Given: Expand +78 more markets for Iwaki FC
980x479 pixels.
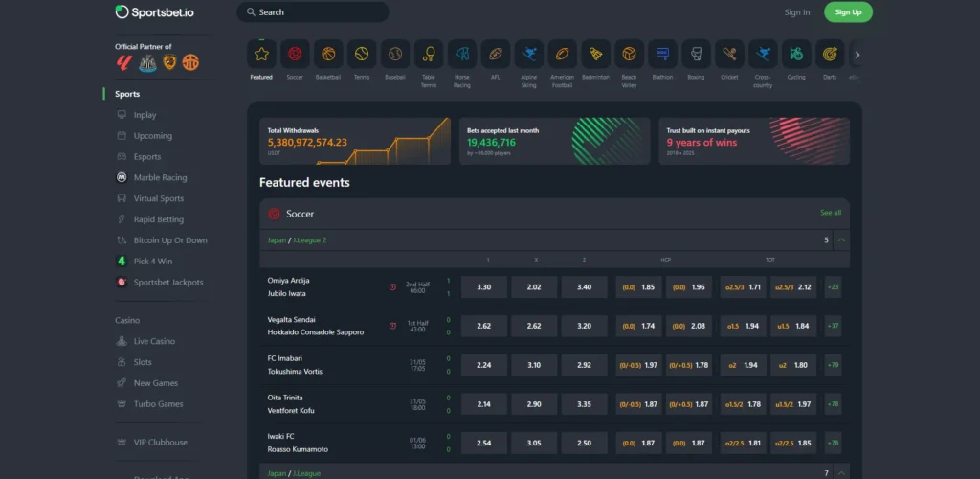Looking at the screenshot, I should pyautogui.click(x=834, y=443).
